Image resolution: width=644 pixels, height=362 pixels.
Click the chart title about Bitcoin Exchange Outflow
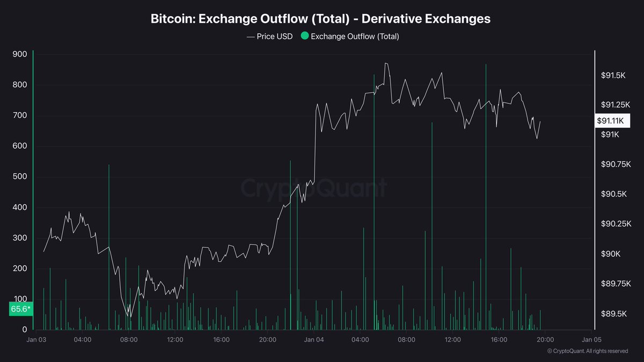pos(321,19)
